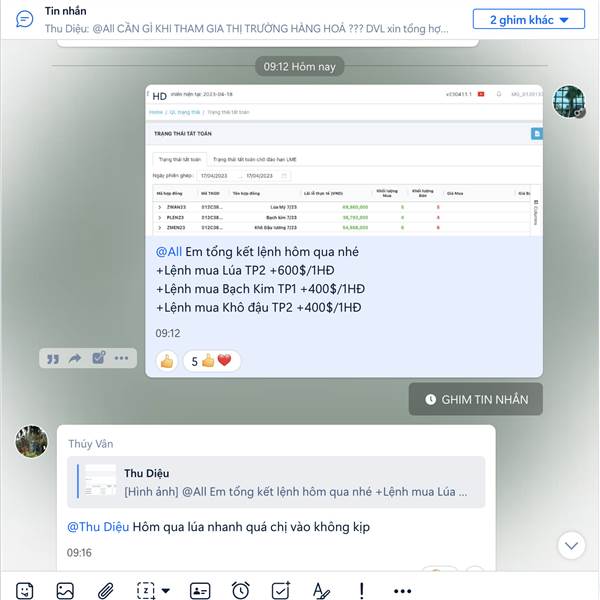Jump to latest message chevron button
Image resolution: width=600 pixels, height=600 pixels.
point(571,546)
